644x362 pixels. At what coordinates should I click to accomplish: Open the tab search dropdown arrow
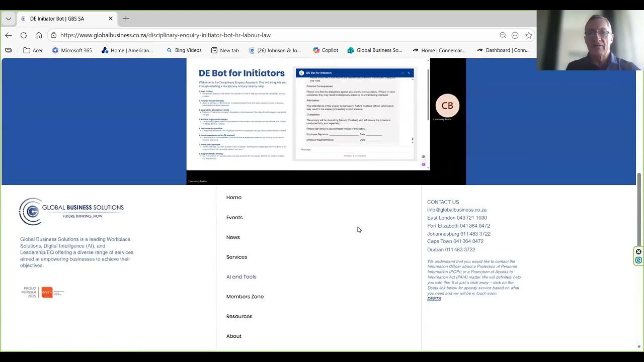coord(9,19)
